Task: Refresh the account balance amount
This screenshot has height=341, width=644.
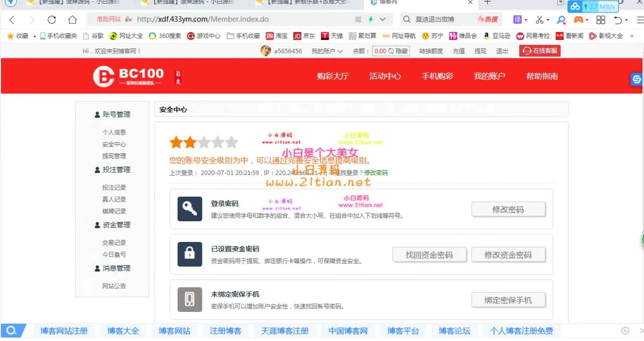Action: tap(391, 51)
